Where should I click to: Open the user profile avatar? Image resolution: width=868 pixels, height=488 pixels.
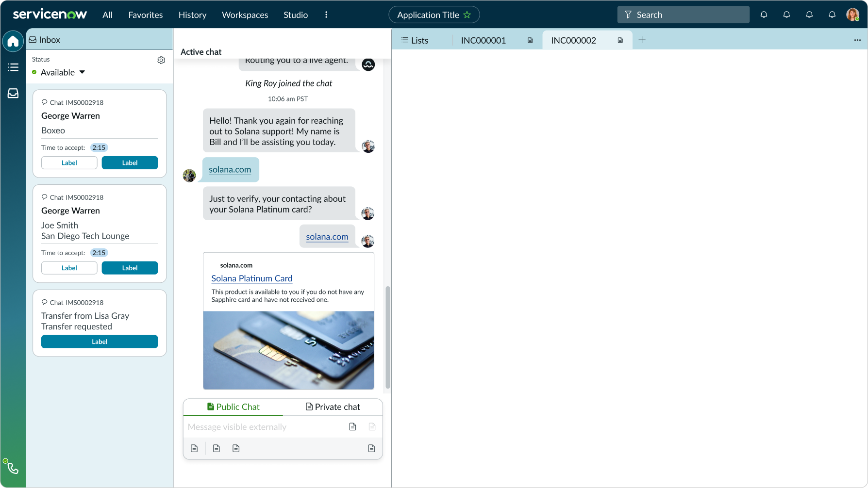853,15
